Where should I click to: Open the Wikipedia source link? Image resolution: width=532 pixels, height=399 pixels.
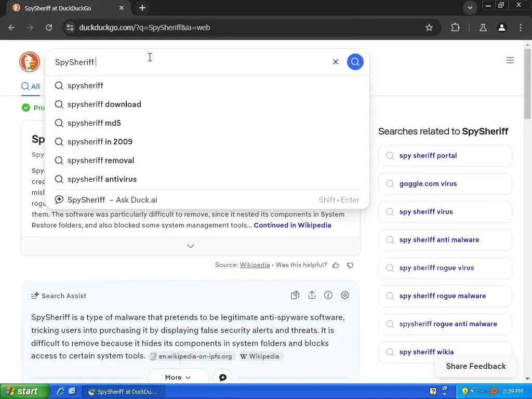(x=255, y=265)
